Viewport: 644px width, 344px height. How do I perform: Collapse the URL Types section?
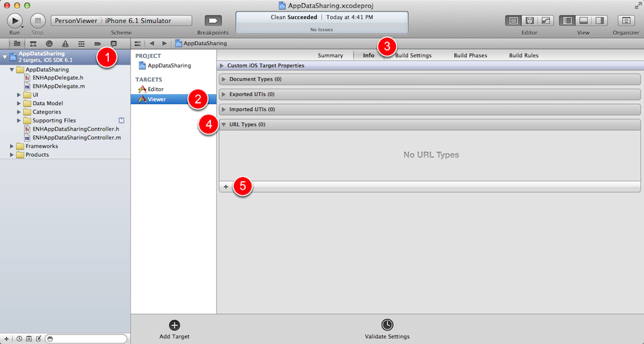(224, 125)
